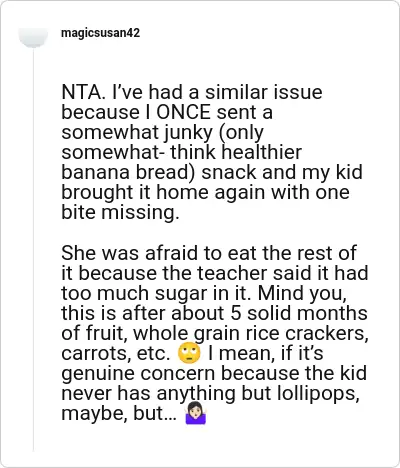Click the phrase 'banana bread)'

[128, 172]
